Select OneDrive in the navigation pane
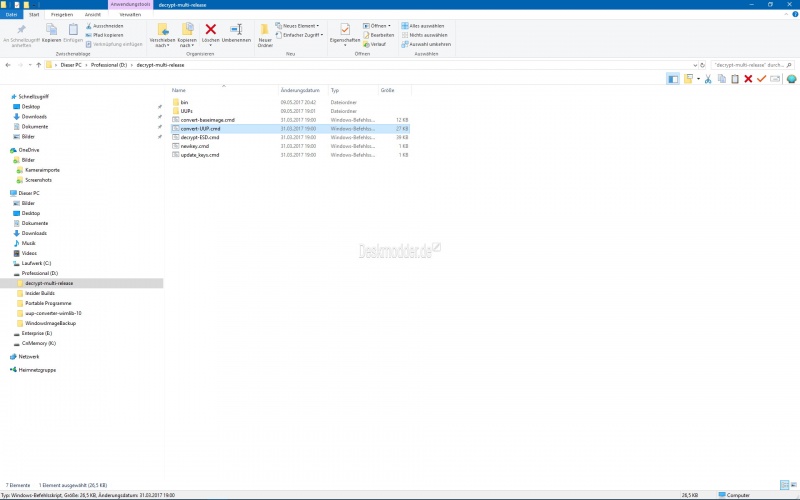 point(29,150)
